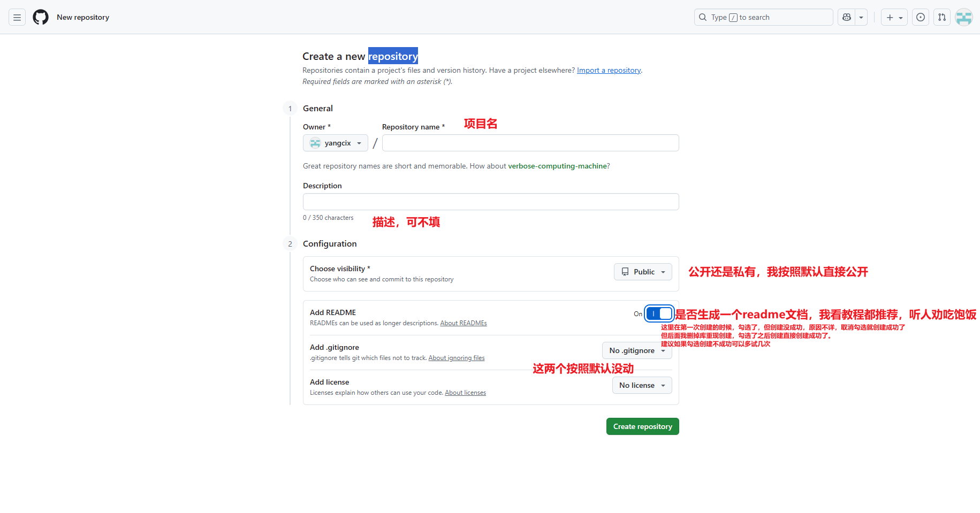The width and height of the screenshot is (980, 513).
Task: Select the verbose-computing-machine name suggestion
Action: click(558, 166)
